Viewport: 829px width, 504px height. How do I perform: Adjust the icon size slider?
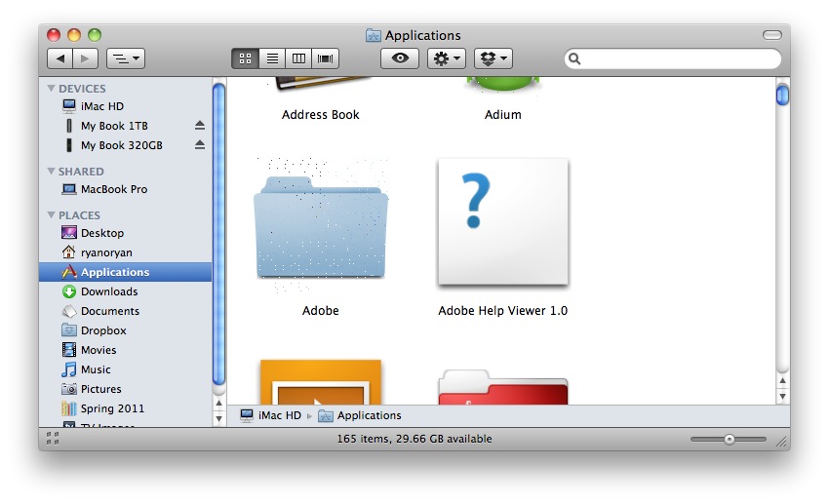click(x=729, y=439)
